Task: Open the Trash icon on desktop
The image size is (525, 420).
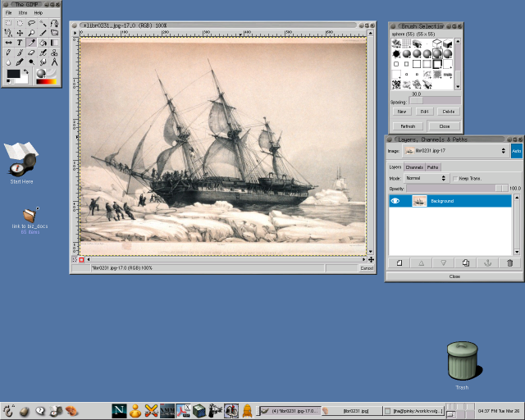Action: click(x=461, y=361)
